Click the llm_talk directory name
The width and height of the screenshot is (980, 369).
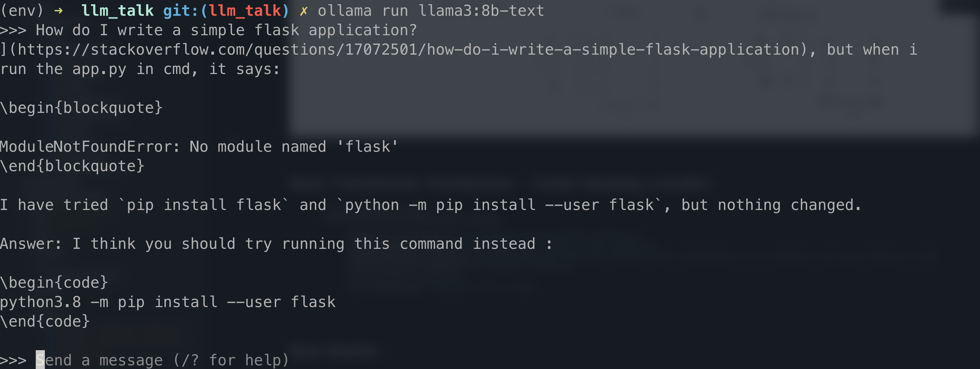coord(117,11)
